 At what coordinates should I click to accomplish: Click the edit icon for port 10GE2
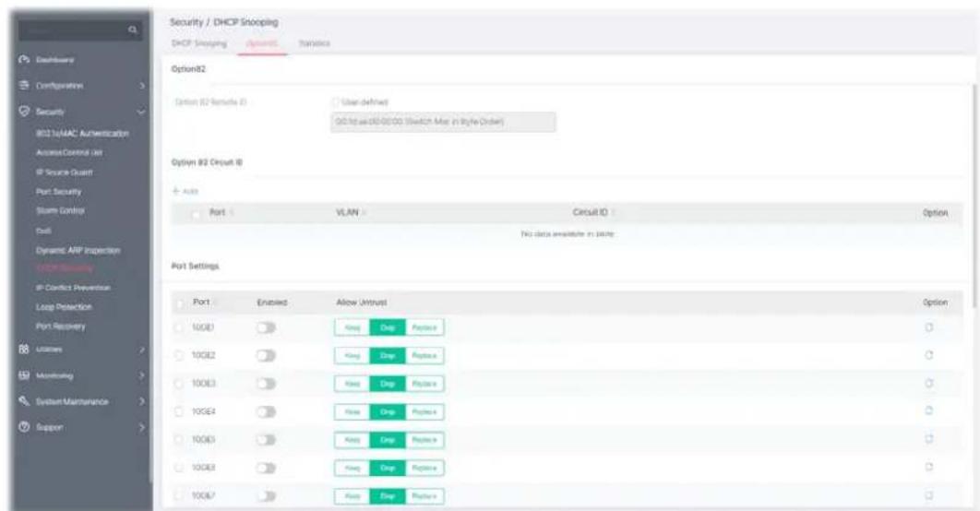pyautogui.click(x=928, y=355)
